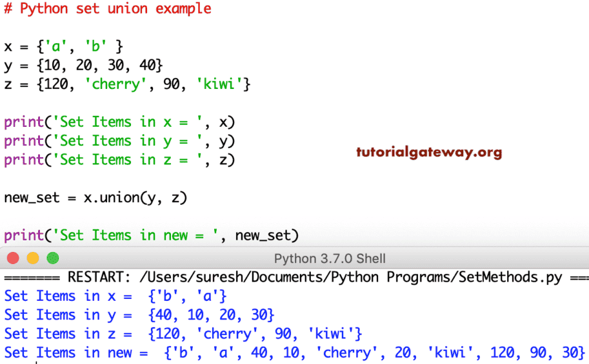Click the comment '# Python set union example'
The image size is (589, 364).
click(x=108, y=8)
